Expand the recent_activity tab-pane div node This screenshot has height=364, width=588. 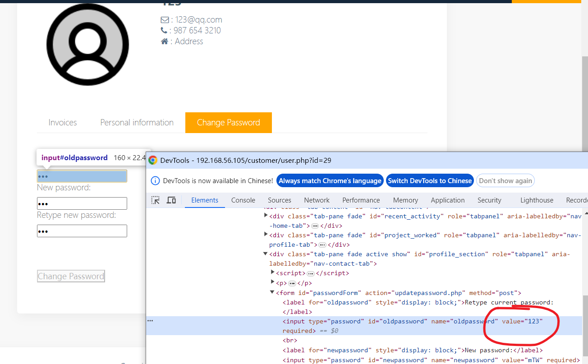tap(266, 216)
